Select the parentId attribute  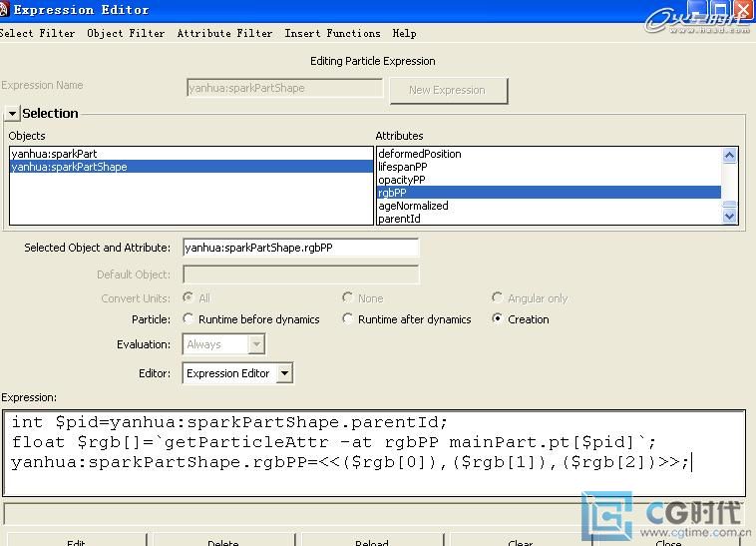coord(549,219)
